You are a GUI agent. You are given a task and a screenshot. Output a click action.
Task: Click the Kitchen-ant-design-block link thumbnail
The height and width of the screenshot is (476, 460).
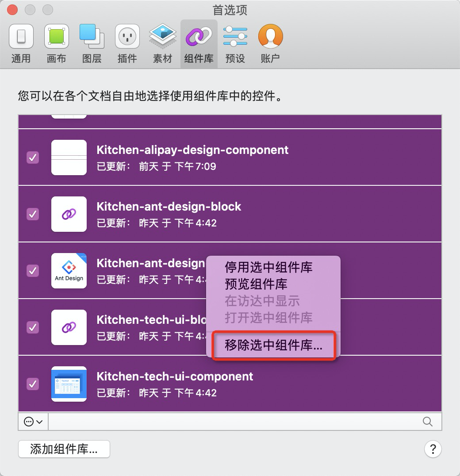click(x=69, y=214)
